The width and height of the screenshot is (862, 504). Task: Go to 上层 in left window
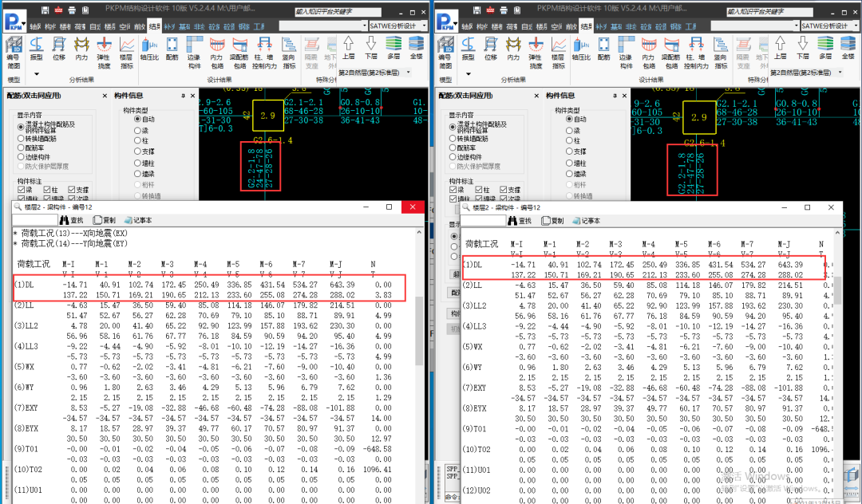pos(349,49)
